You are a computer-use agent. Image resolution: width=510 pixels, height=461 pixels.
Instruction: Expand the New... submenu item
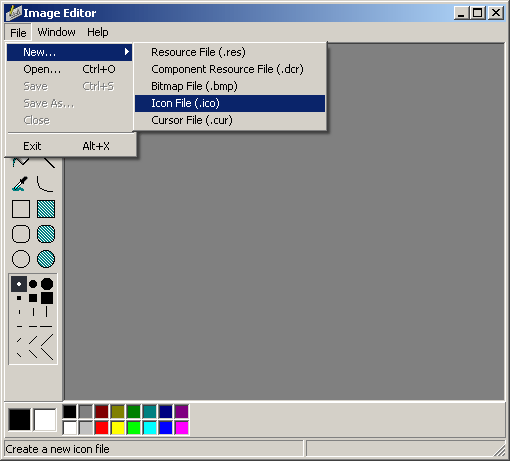[x=69, y=52]
